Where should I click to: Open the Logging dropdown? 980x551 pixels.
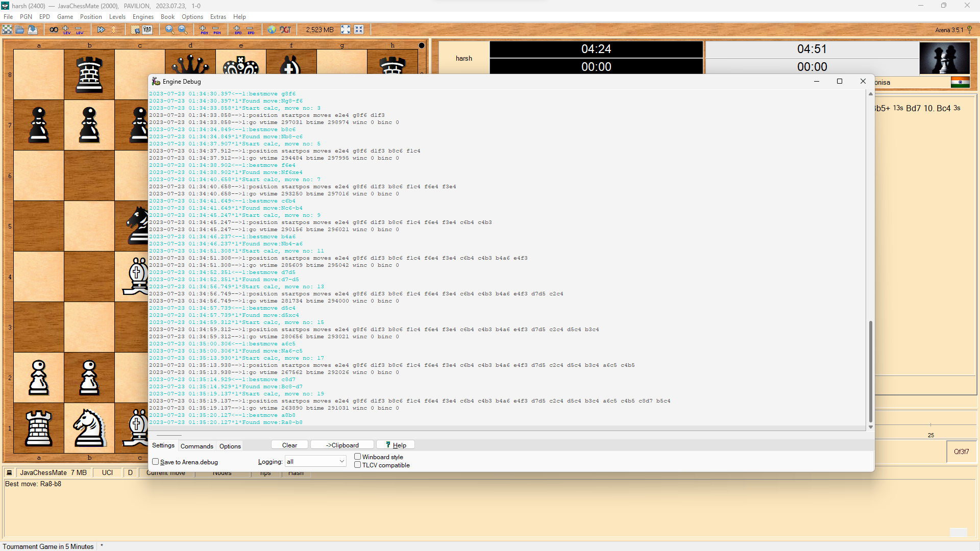tap(315, 462)
